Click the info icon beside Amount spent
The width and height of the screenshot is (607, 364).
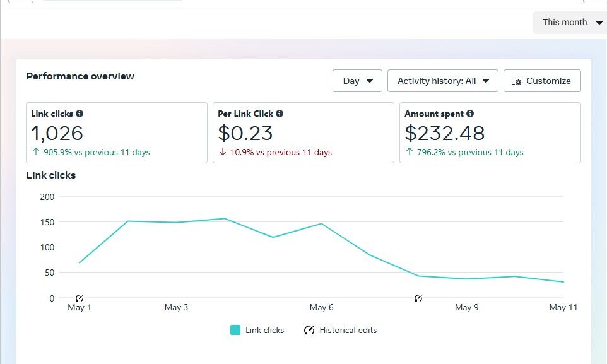(x=470, y=114)
